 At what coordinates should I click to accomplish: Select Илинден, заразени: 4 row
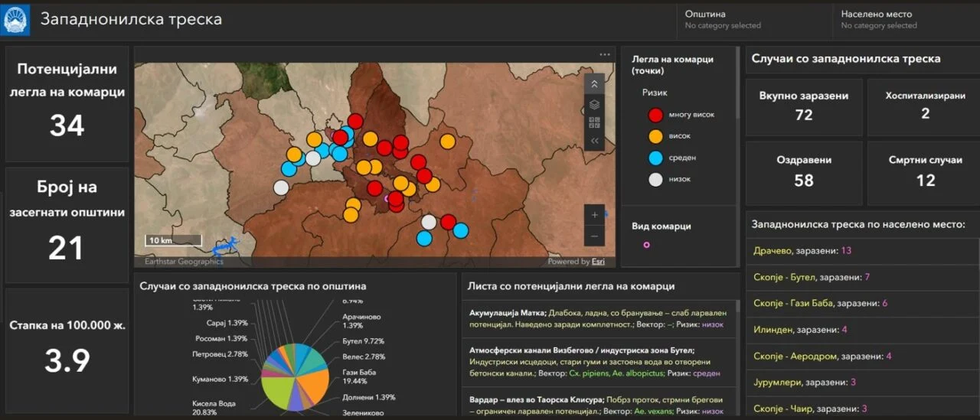tap(861, 330)
